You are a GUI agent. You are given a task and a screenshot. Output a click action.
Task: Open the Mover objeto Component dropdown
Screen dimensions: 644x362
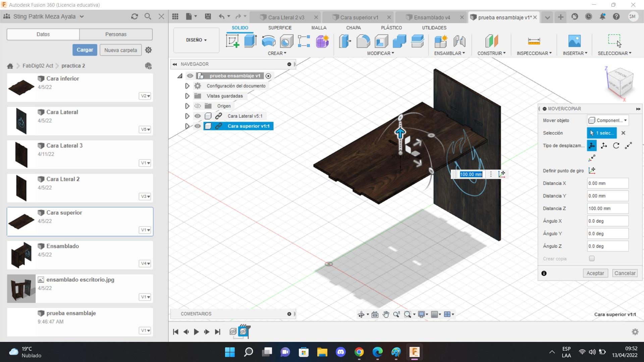(x=607, y=120)
